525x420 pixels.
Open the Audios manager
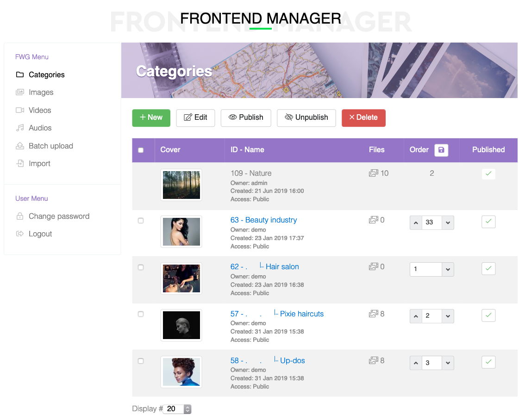click(39, 128)
